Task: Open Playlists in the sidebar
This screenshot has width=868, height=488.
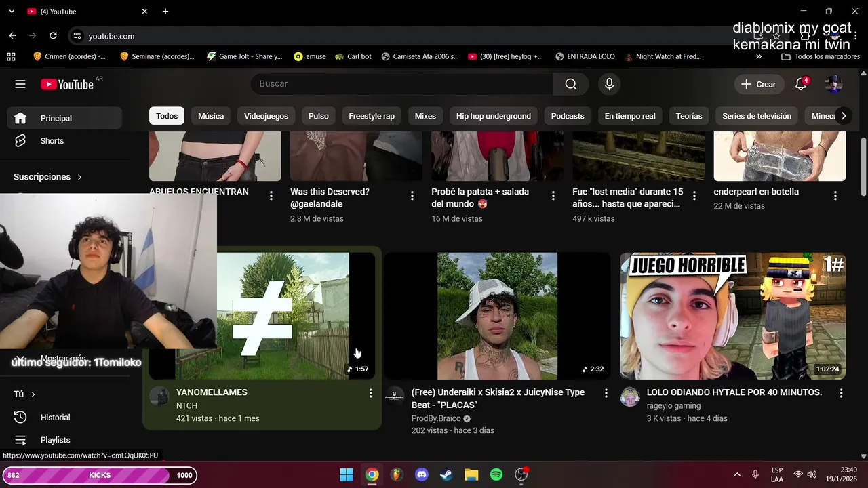Action: [x=64, y=440]
